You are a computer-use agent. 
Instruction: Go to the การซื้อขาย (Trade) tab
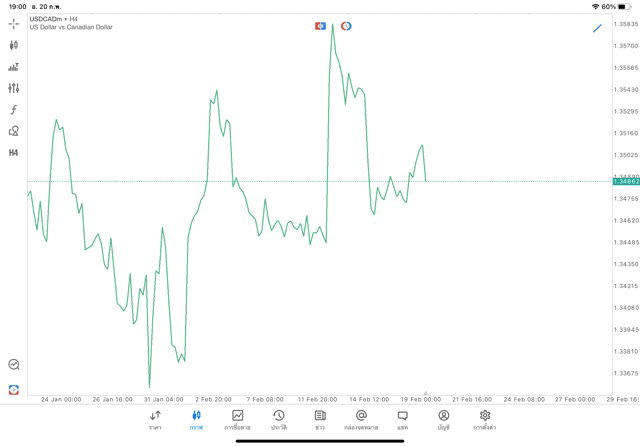tap(237, 420)
